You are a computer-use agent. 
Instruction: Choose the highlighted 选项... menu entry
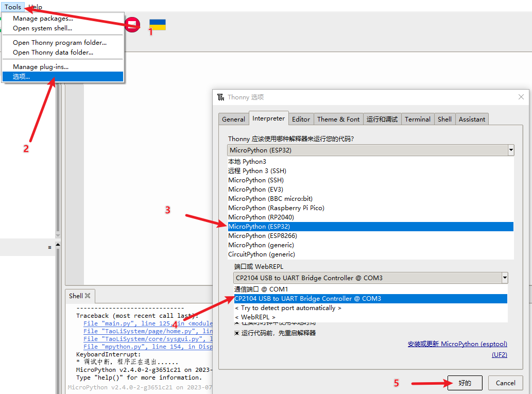63,76
